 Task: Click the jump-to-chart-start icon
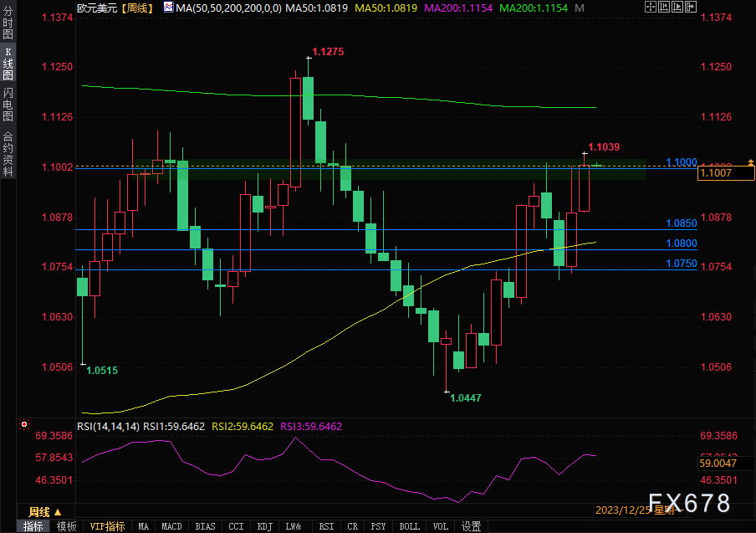(664, 7)
